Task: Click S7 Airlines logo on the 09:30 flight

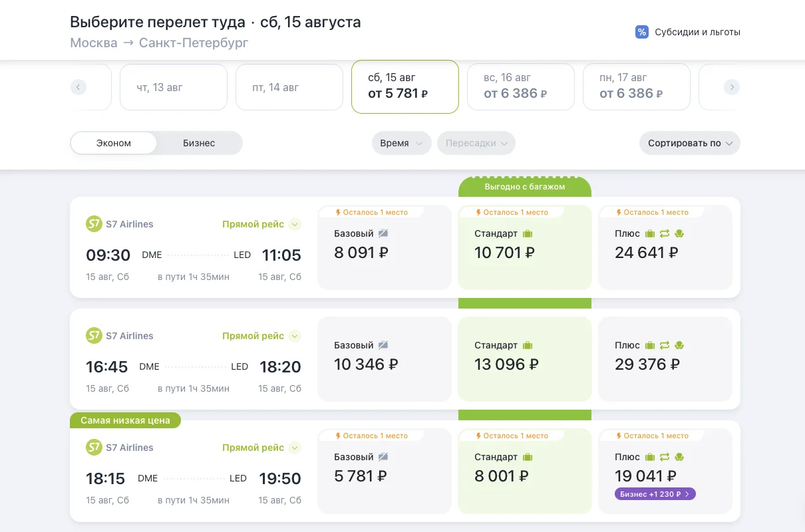Action: click(94, 224)
